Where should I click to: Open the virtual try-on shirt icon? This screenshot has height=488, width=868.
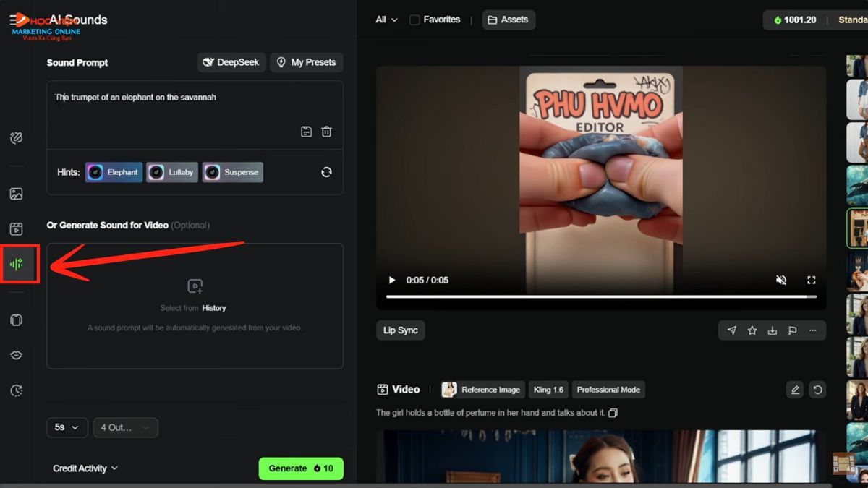[16, 320]
